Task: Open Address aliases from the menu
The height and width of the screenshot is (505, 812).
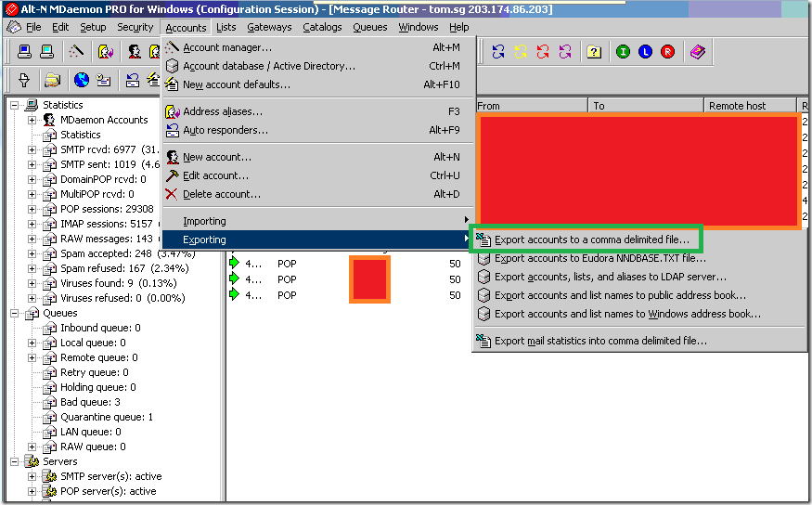Action: click(x=318, y=112)
